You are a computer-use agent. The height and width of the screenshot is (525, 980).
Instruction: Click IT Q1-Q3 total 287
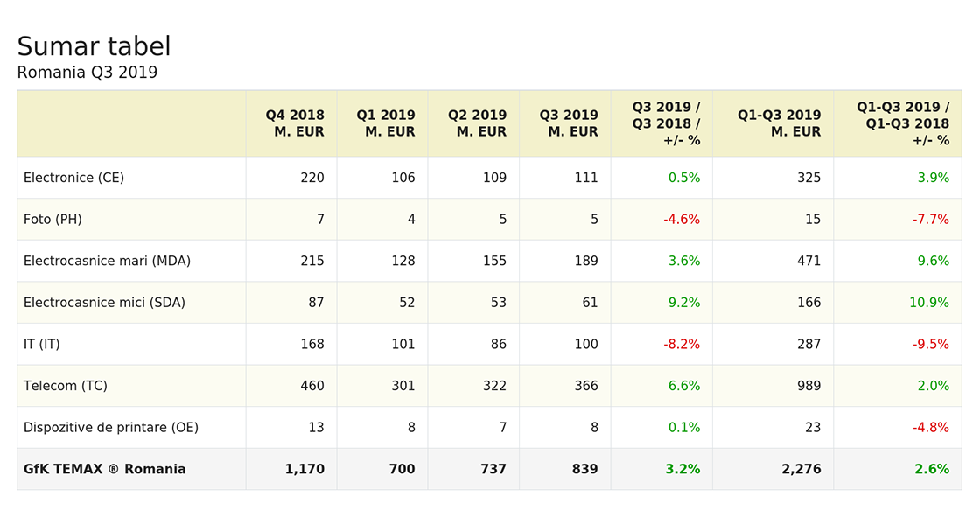pyautogui.click(x=808, y=345)
